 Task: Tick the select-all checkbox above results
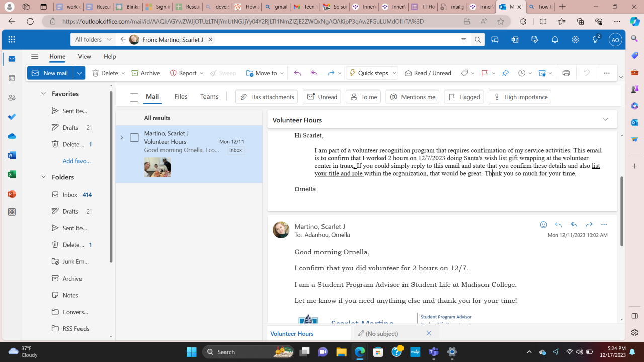point(134,97)
